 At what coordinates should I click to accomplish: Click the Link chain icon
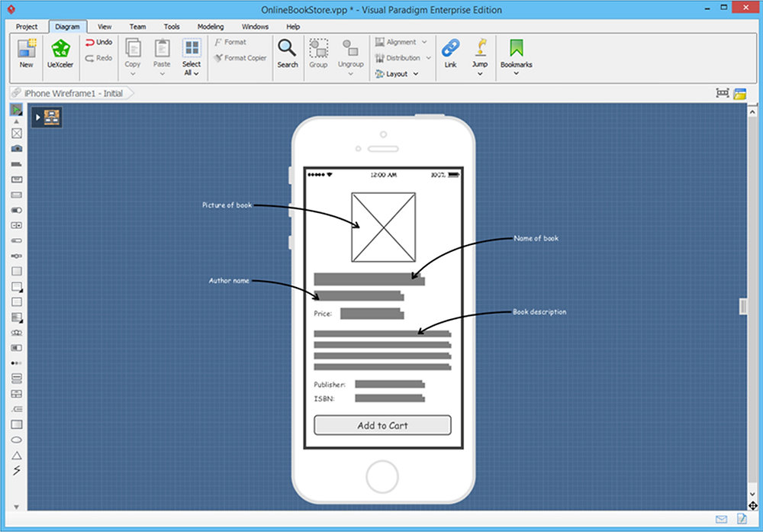coord(451,49)
